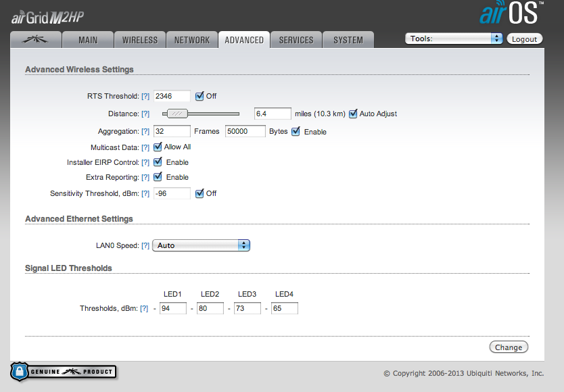This screenshot has width=564, height=392.
Task: Click the Signal LED Thresholds heading
Action: pyautogui.click(x=68, y=268)
